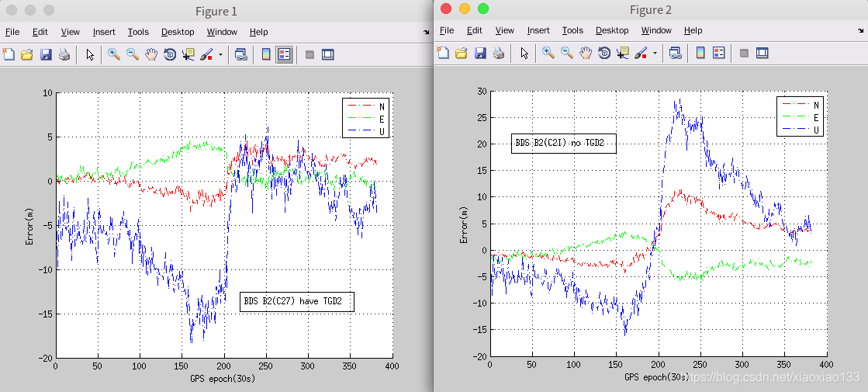Save Figure 2 with the floppy disk icon

480,53
